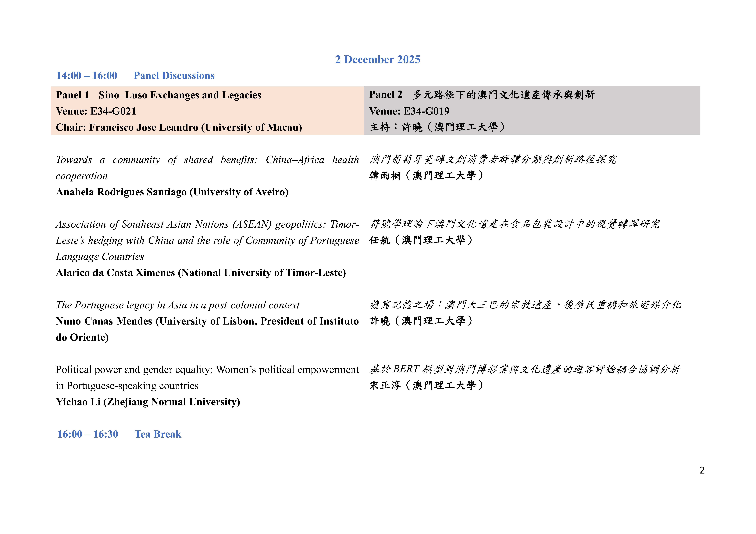Click 'Venue: E34-G021' text
The image size is (756, 534).
pyautogui.click(x=96, y=111)
